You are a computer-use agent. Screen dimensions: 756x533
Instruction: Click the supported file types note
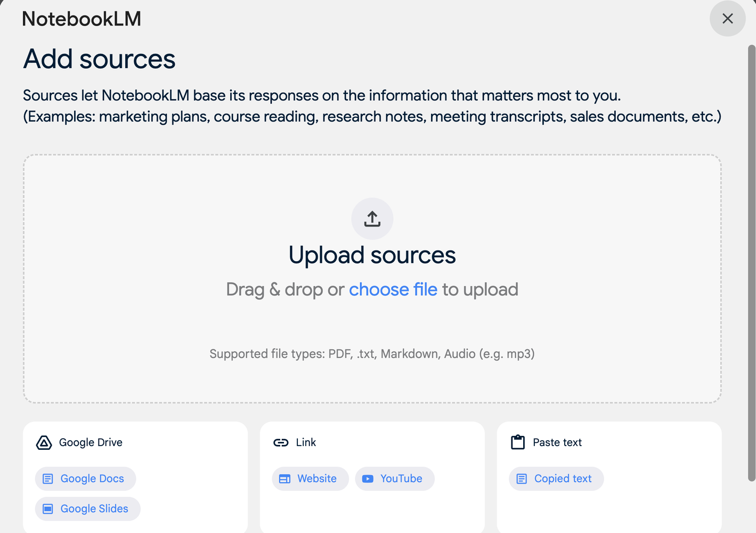coord(372,354)
